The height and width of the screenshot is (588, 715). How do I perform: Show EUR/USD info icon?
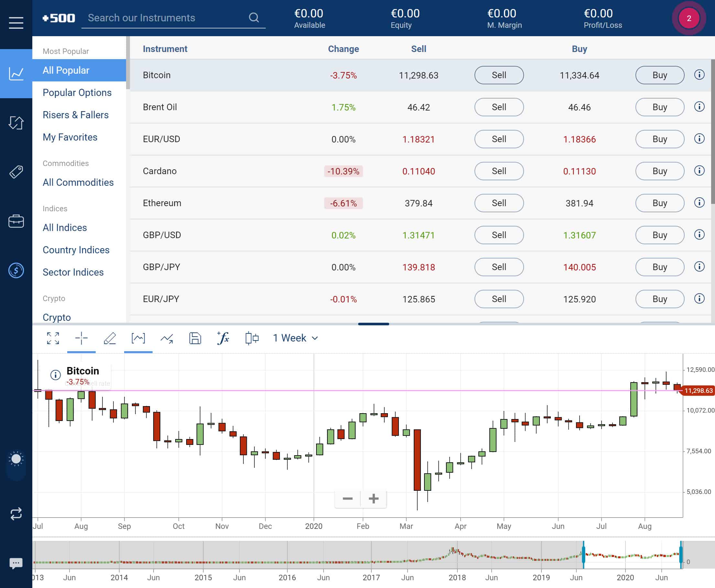[699, 139]
